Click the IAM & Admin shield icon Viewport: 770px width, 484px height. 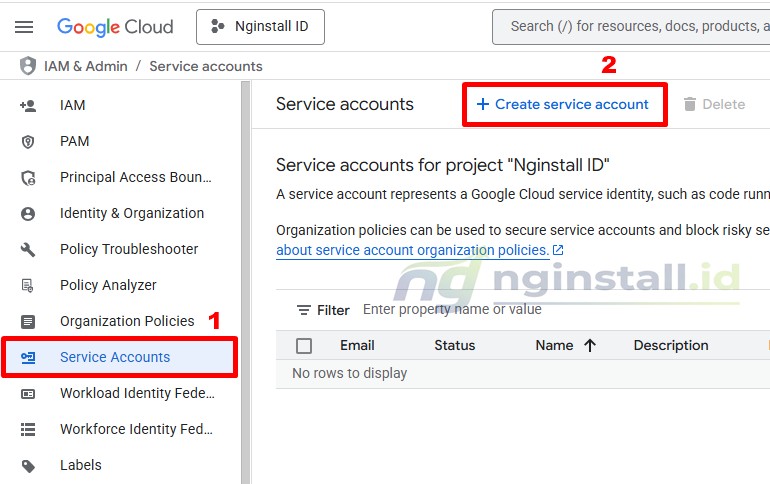point(28,66)
